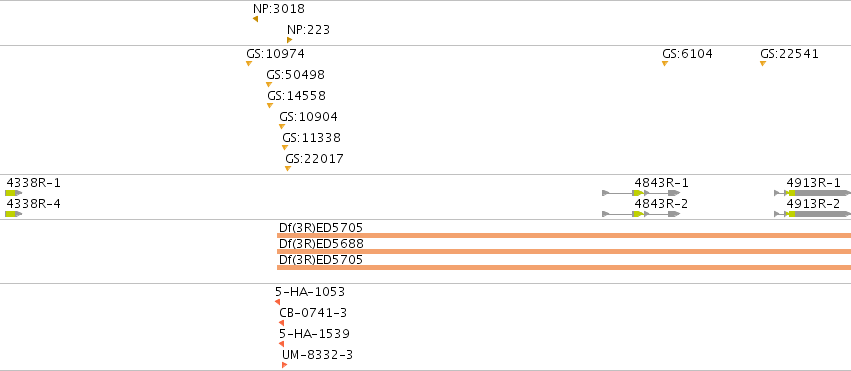Click the 5-HA-1053 red arrow marker

[277, 302]
